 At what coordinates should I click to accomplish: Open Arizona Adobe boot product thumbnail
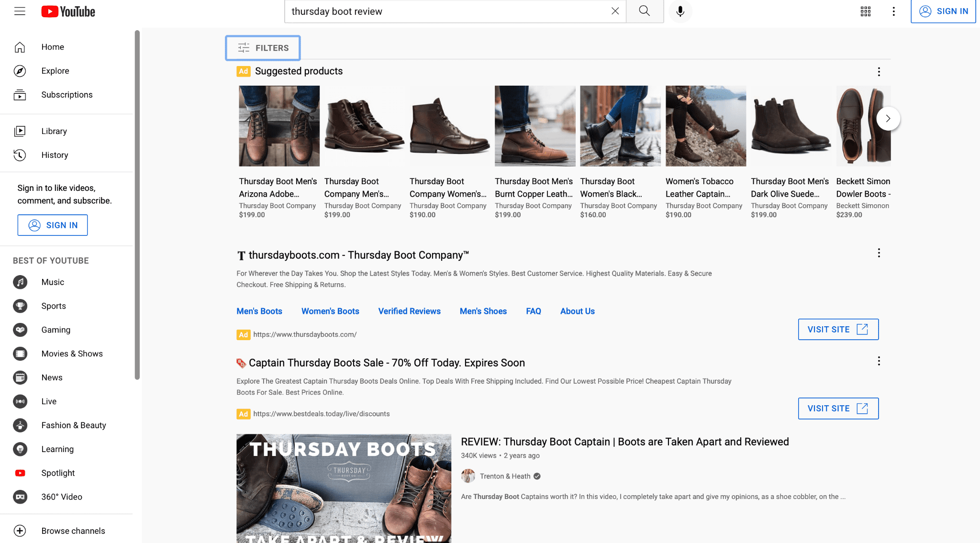(x=279, y=126)
